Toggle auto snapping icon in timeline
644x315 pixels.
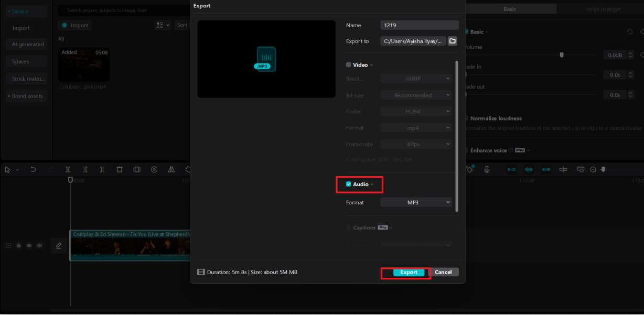coord(529,169)
